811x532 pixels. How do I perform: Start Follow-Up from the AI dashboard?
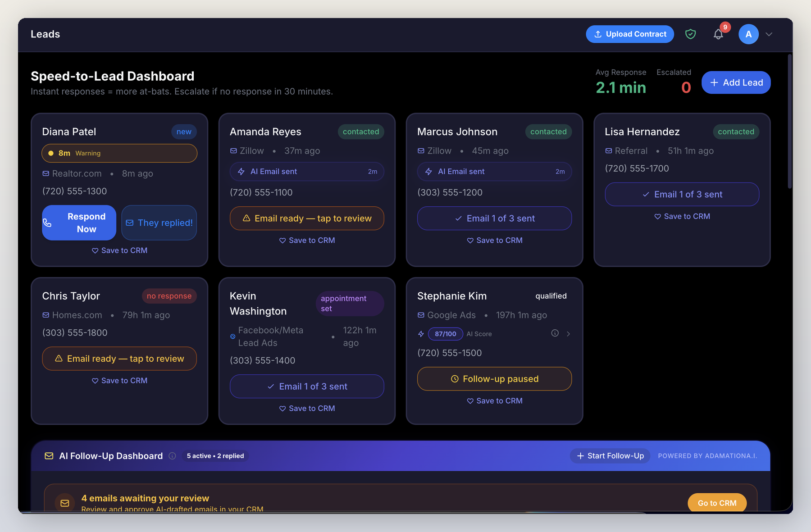pyautogui.click(x=610, y=456)
